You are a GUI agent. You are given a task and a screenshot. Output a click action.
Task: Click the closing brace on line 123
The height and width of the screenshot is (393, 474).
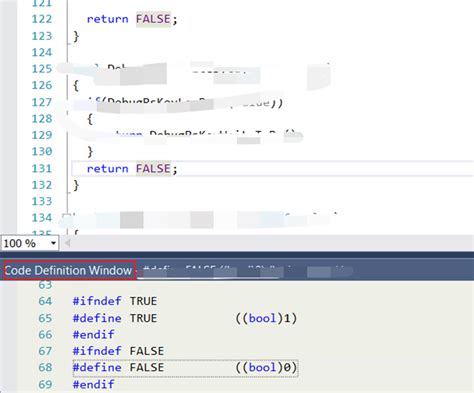(76, 36)
